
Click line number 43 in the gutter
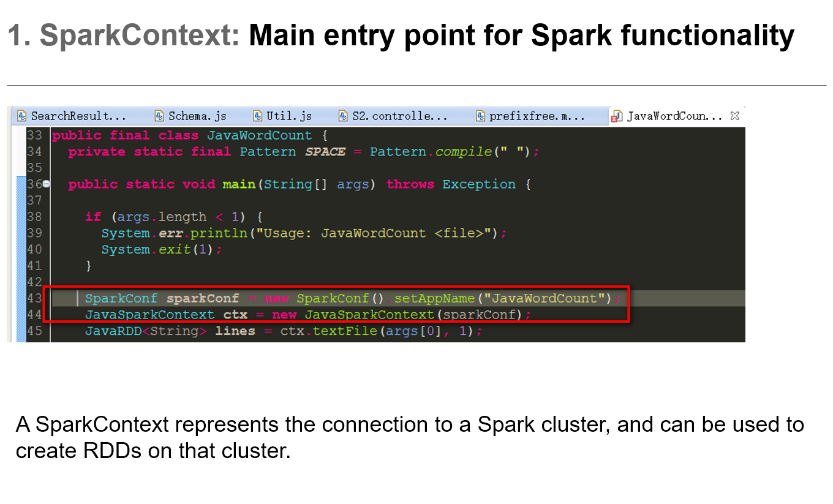(x=35, y=298)
